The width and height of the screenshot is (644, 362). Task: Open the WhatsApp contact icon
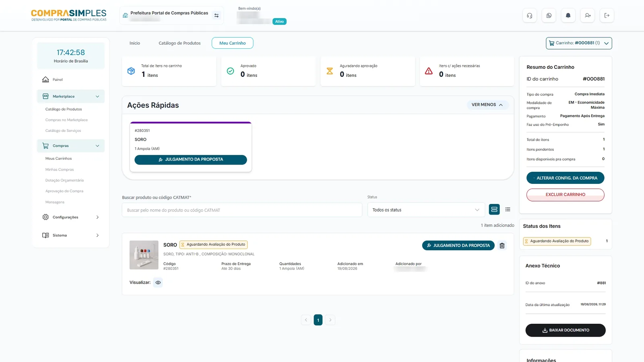(x=549, y=16)
